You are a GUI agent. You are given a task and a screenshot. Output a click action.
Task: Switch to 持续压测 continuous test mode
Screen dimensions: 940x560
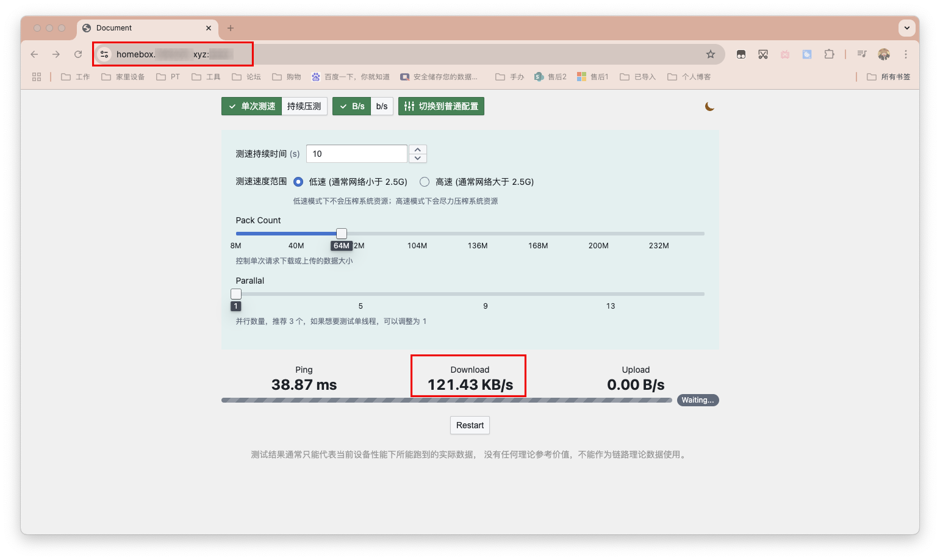point(304,106)
